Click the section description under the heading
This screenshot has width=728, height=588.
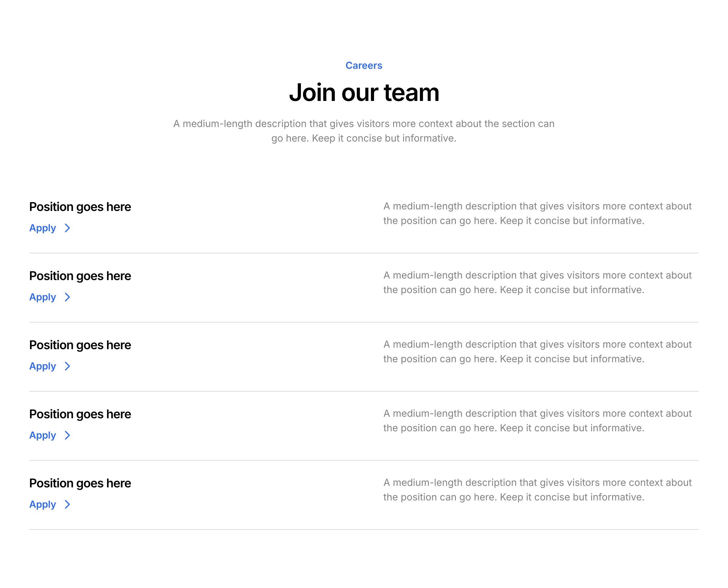[364, 131]
